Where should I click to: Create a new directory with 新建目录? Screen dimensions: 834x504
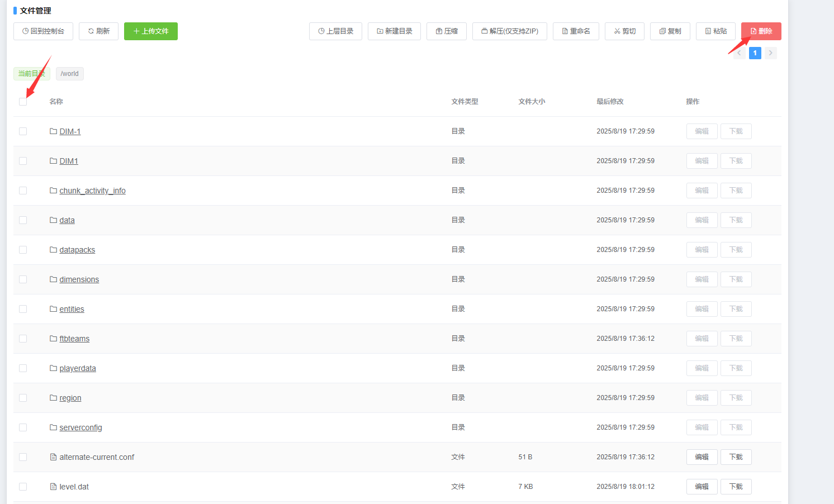[x=394, y=31]
